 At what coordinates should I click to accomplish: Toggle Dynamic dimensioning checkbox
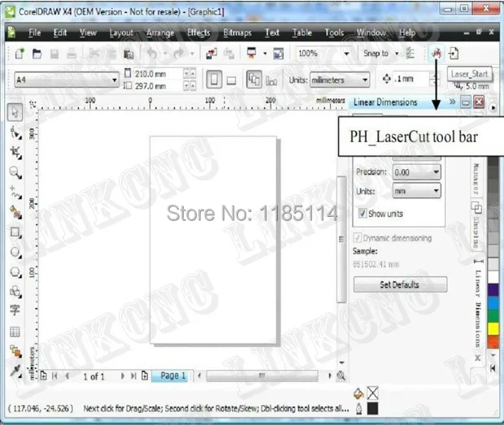tap(357, 238)
